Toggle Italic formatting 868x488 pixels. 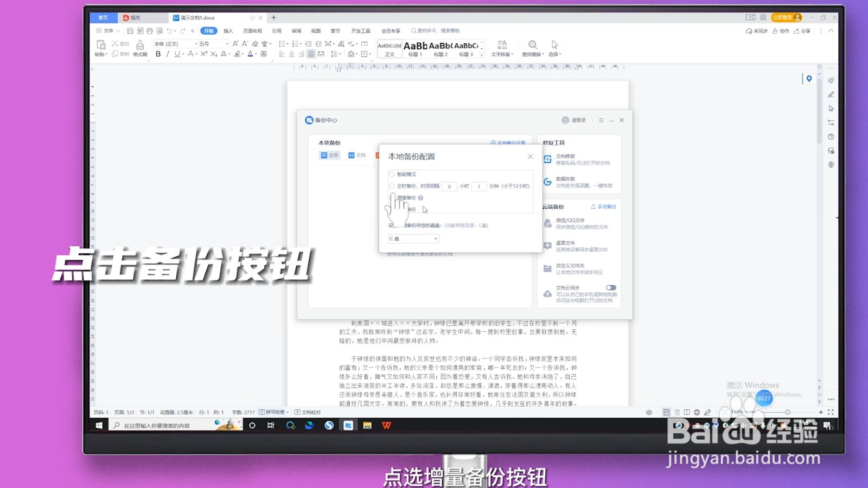click(168, 54)
